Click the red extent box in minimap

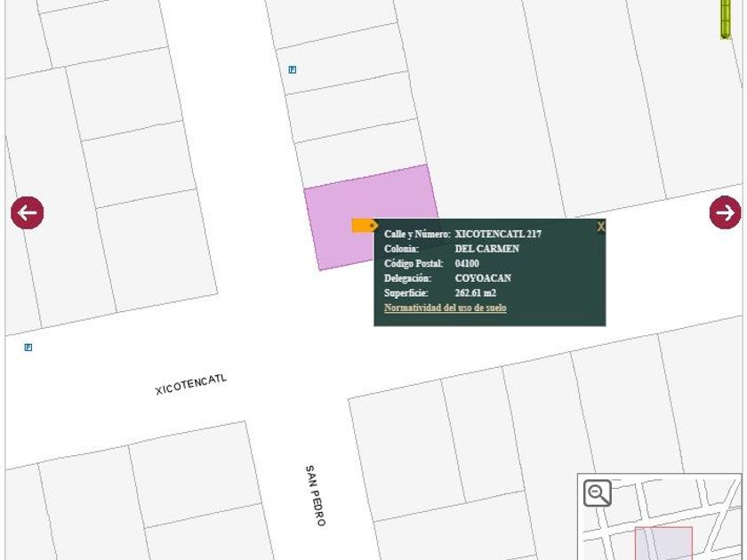663,543
